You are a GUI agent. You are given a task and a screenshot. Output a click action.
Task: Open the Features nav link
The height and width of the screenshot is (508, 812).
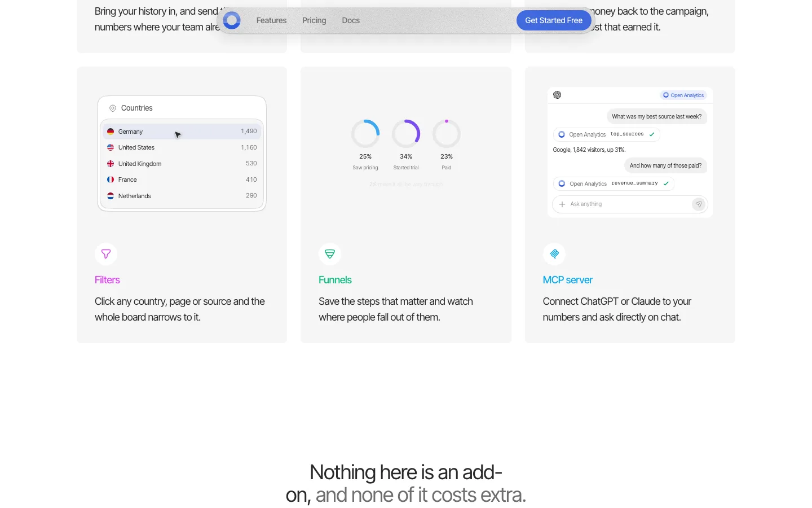tap(271, 20)
